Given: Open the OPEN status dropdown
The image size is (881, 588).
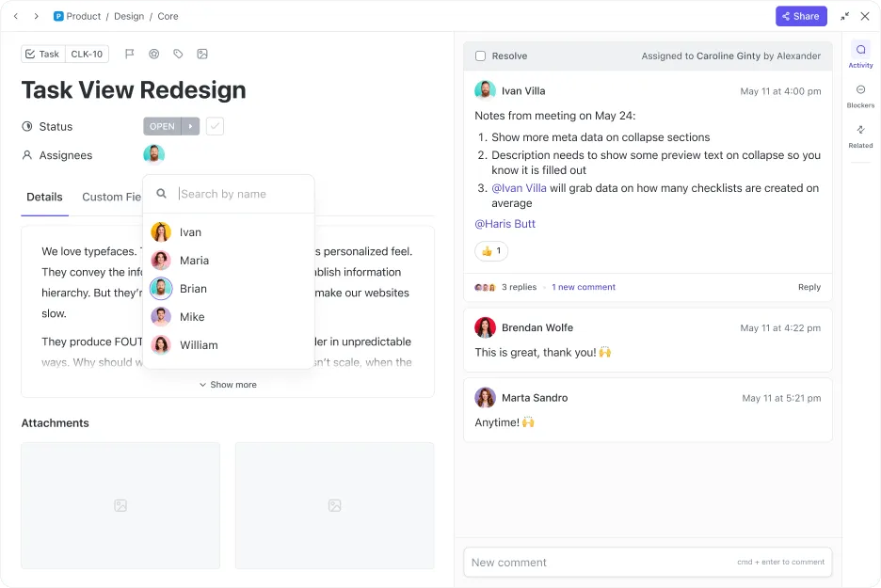Looking at the screenshot, I should (163, 126).
